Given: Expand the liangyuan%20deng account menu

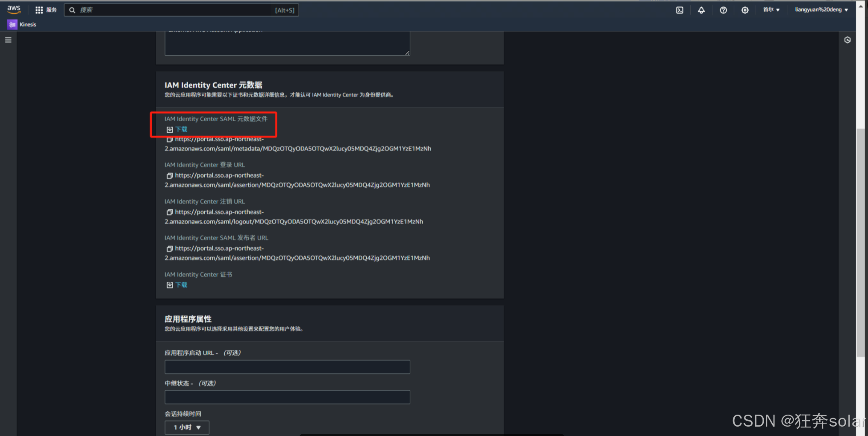Looking at the screenshot, I should click(x=821, y=10).
